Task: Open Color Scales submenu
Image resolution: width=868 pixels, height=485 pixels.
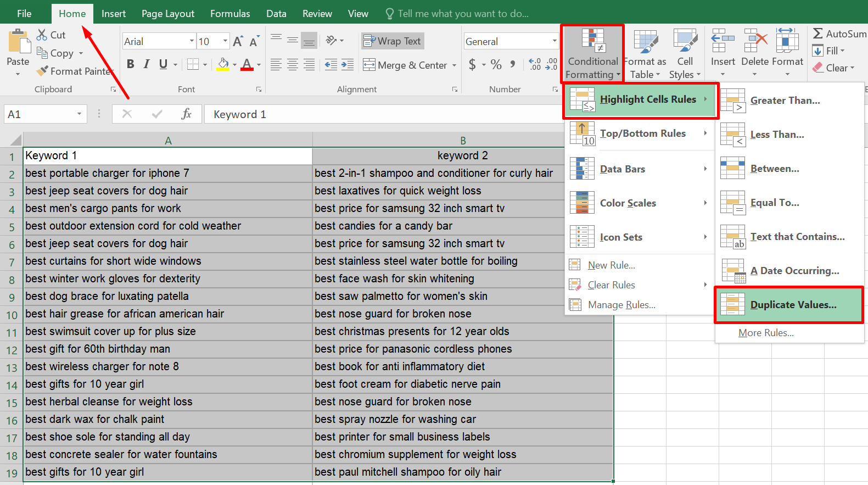Action: 641,203
